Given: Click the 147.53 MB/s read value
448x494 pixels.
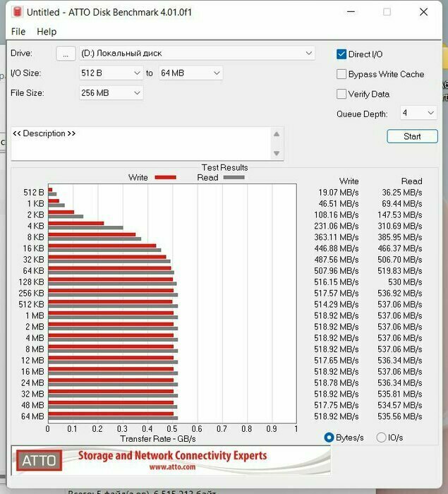Looking at the screenshot, I should coord(400,215).
